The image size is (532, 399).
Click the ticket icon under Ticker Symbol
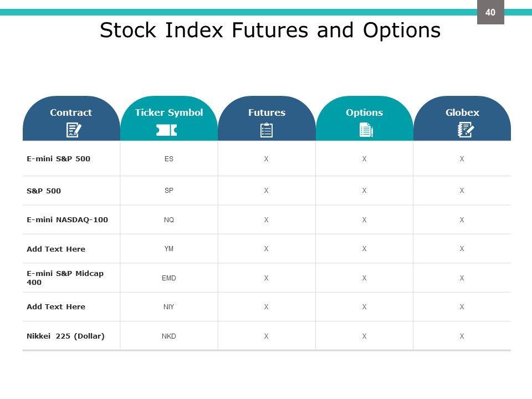click(x=166, y=130)
